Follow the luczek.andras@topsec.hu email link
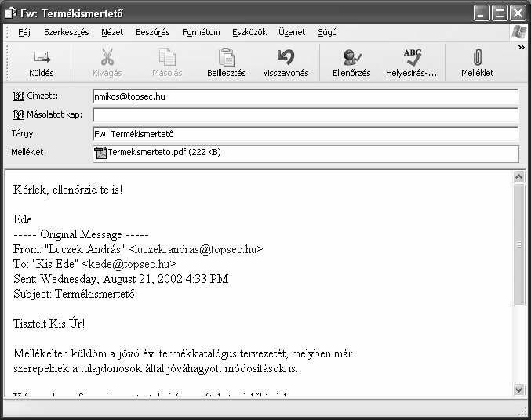Screen dimensions: 531x420 [195, 249]
